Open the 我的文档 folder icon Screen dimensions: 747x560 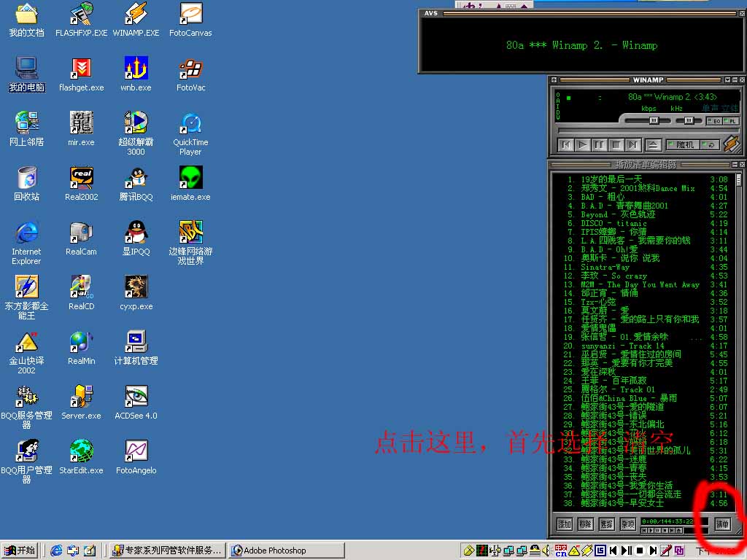click(27, 20)
